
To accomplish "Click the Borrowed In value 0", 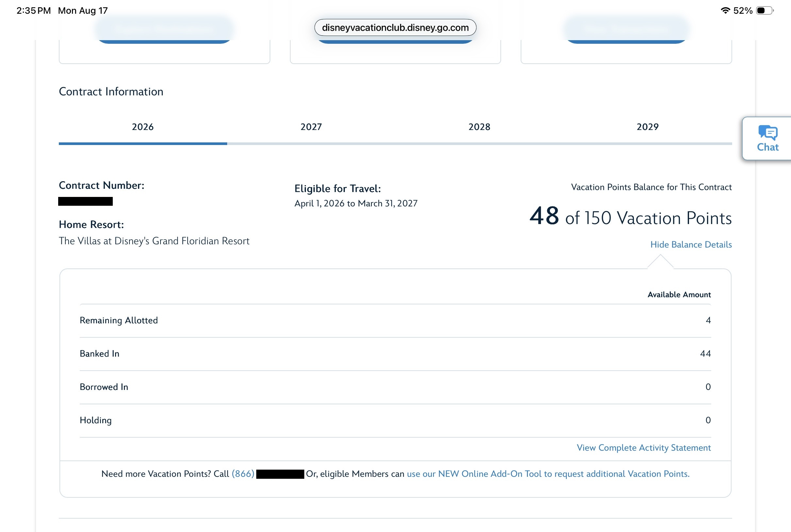I will [708, 387].
